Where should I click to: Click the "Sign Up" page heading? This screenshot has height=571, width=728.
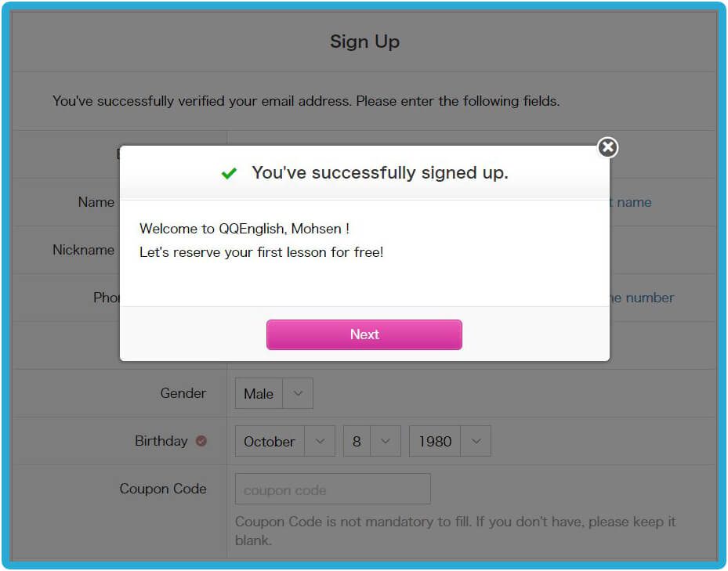tap(364, 42)
